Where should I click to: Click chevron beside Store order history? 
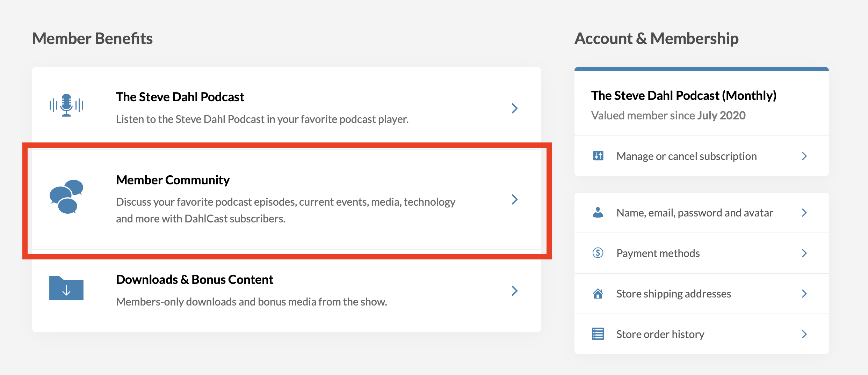pos(804,334)
